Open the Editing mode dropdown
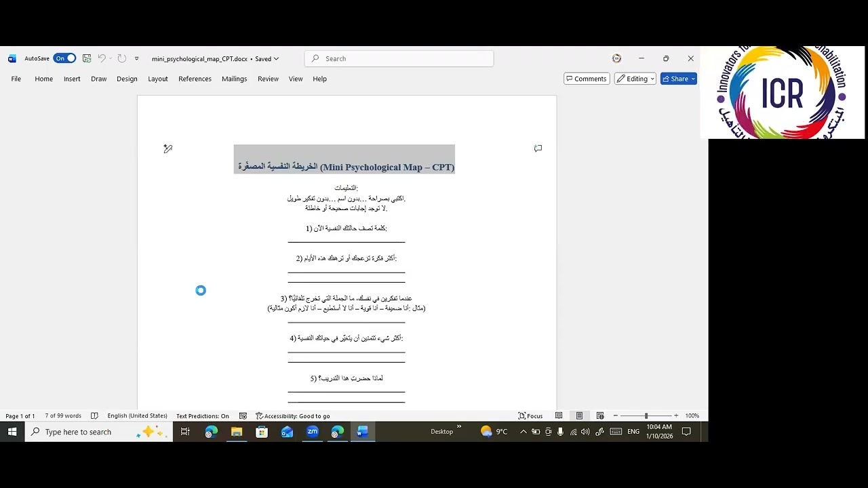This screenshot has height=488, width=868. click(635, 79)
